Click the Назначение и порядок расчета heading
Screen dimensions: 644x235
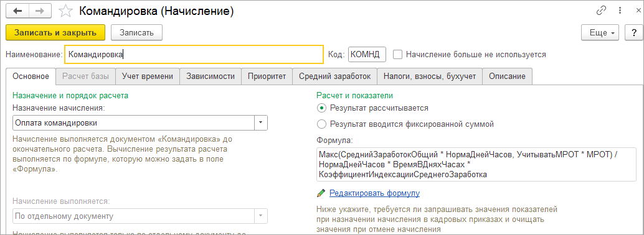pyautogui.click(x=70, y=95)
